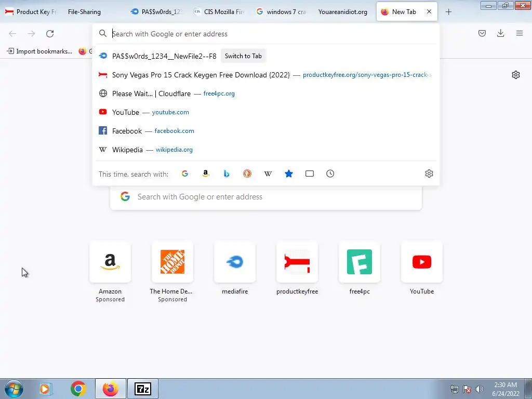Open search settings gear in dropdown
Viewport: 532px width, 399px height.
pos(429,174)
